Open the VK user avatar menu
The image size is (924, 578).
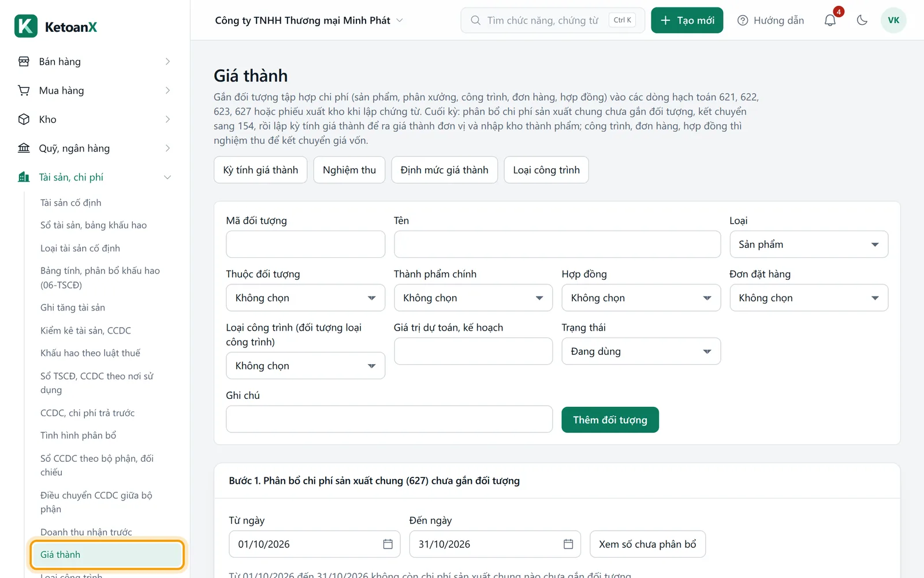(893, 20)
